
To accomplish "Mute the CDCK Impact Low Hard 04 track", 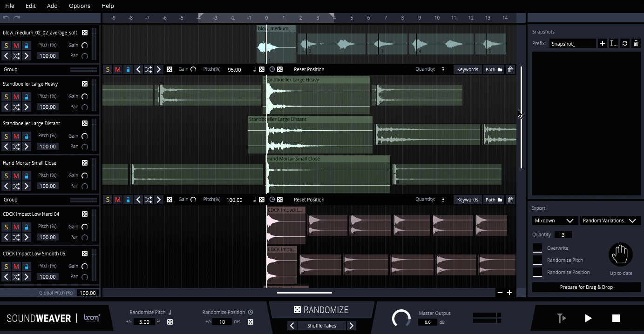I will tap(17, 227).
